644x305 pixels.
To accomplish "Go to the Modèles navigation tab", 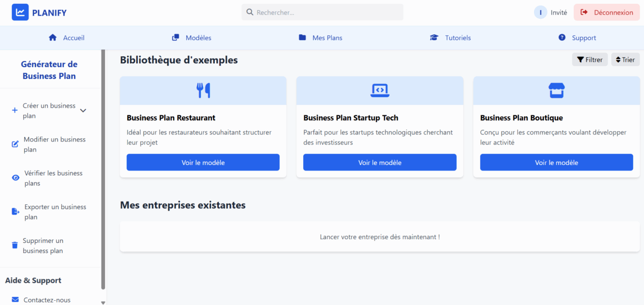I will pos(192,38).
